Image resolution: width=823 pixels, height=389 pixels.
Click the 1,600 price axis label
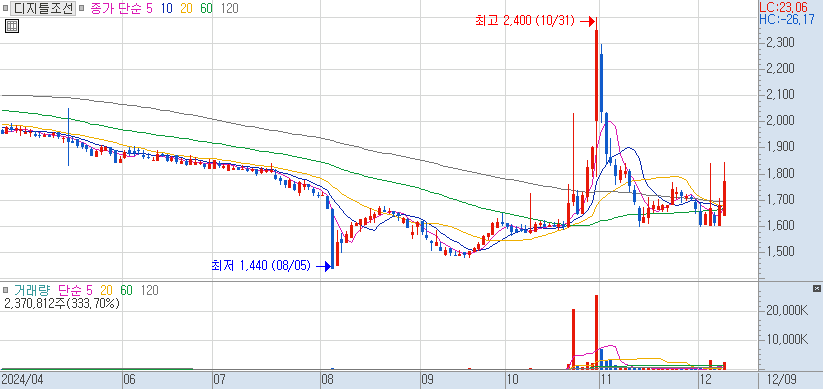779,225
